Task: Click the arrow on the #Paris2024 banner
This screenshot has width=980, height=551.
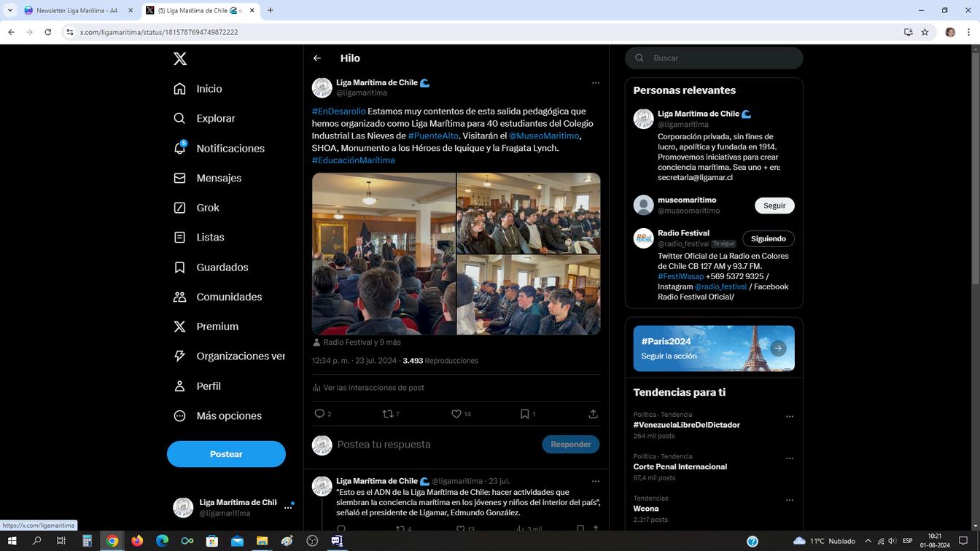Action: (778, 348)
